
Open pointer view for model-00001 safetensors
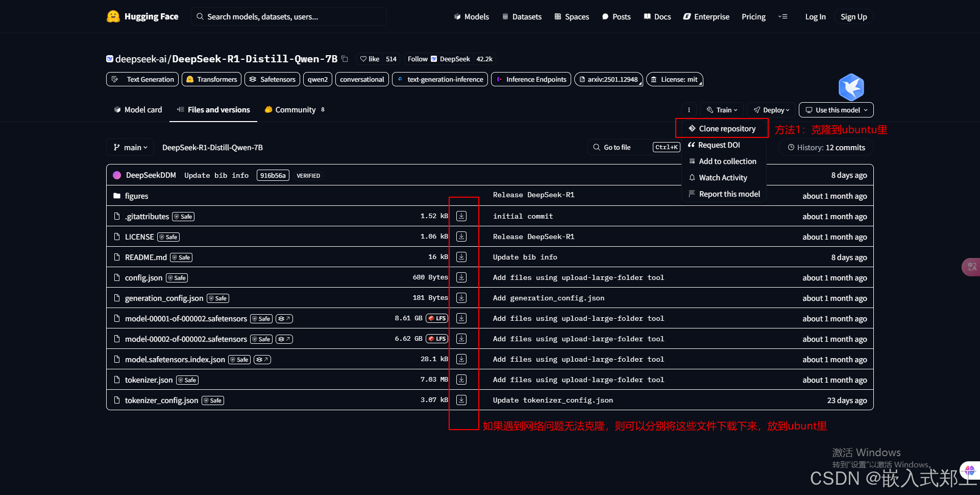tap(284, 319)
